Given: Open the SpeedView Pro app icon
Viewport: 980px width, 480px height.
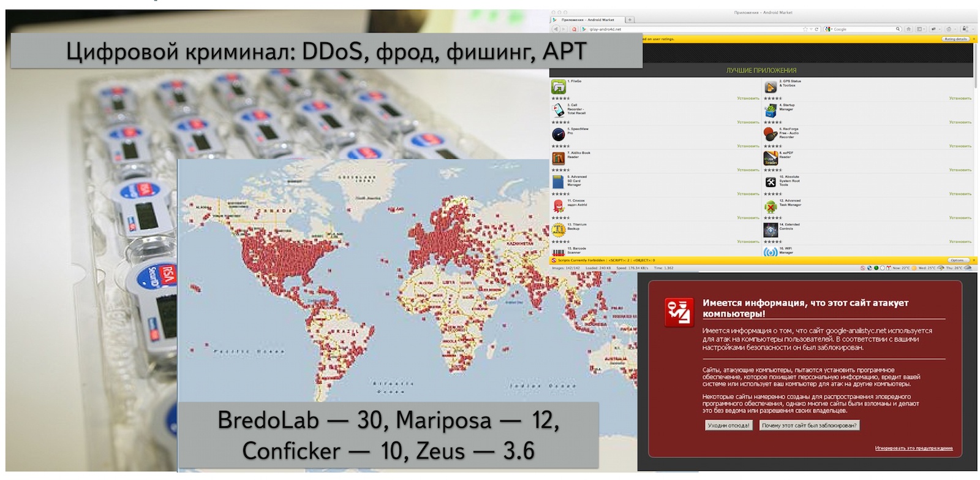Looking at the screenshot, I should [x=558, y=134].
